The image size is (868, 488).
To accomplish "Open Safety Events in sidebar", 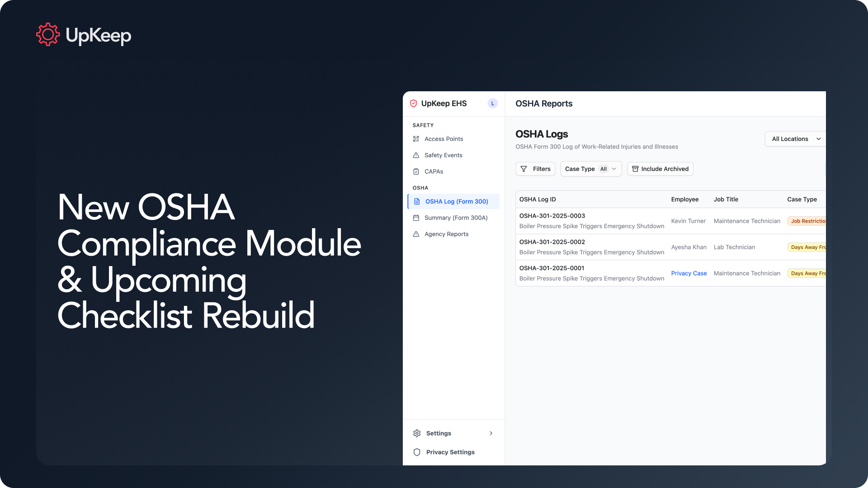I will [453, 155].
